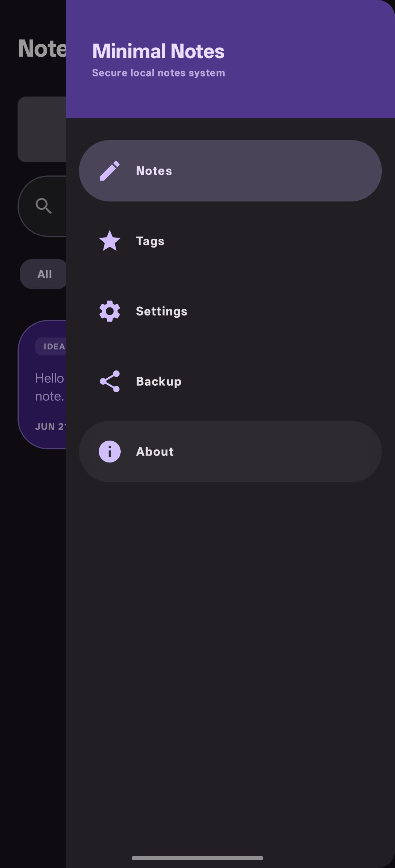
Task: Click the info icon beside About
Action: (x=110, y=452)
